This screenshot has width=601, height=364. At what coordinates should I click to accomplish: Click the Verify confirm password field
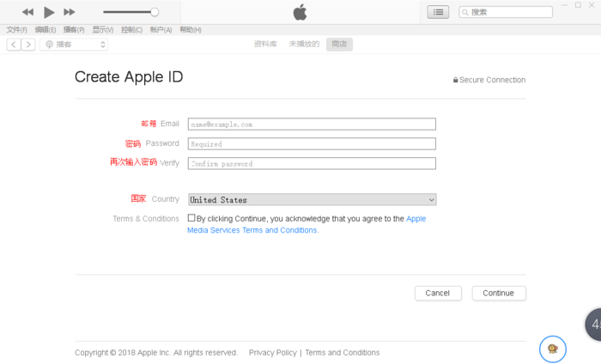pyautogui.click(x=312, y=163)
